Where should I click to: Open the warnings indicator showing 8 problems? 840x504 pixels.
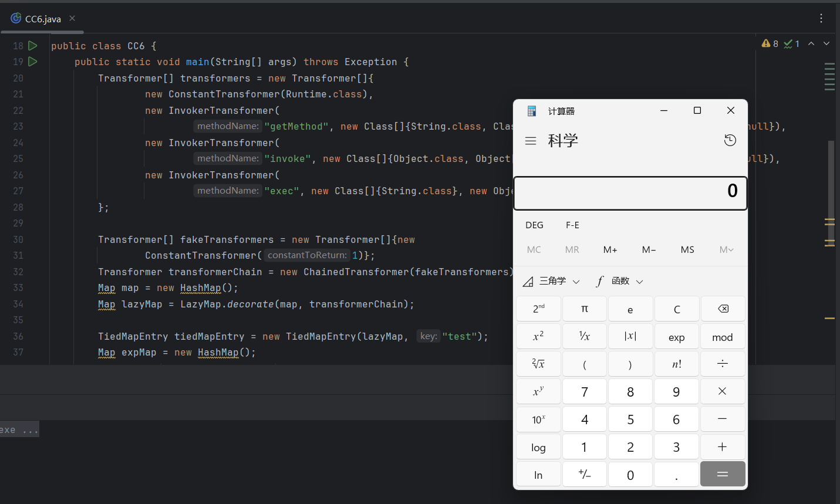(x=770, y=43)
